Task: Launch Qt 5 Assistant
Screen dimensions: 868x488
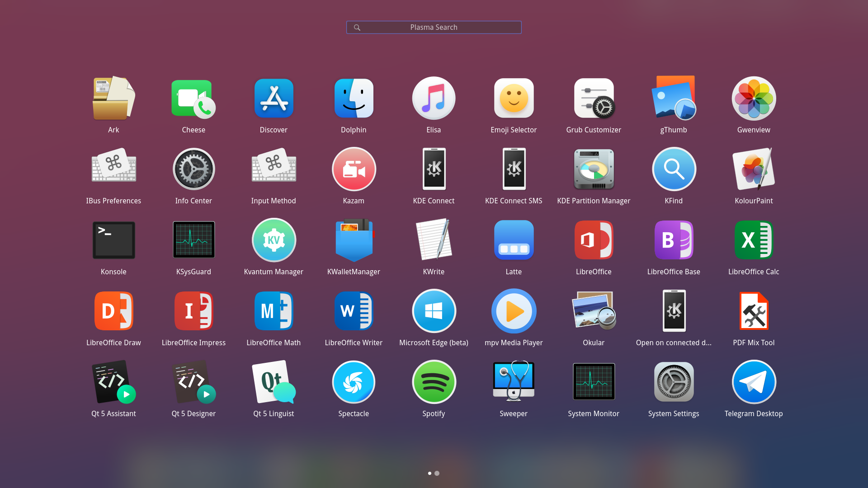Action: pos(113,382)
